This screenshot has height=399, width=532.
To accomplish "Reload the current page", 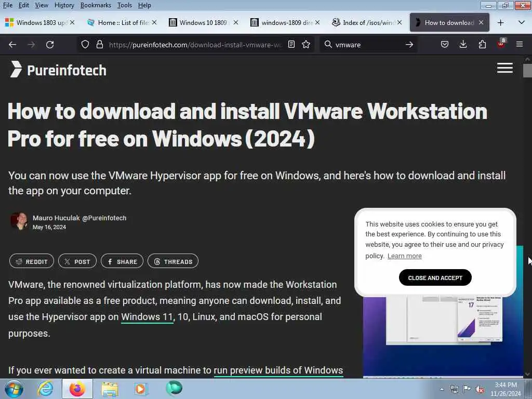I will (50, 45).
